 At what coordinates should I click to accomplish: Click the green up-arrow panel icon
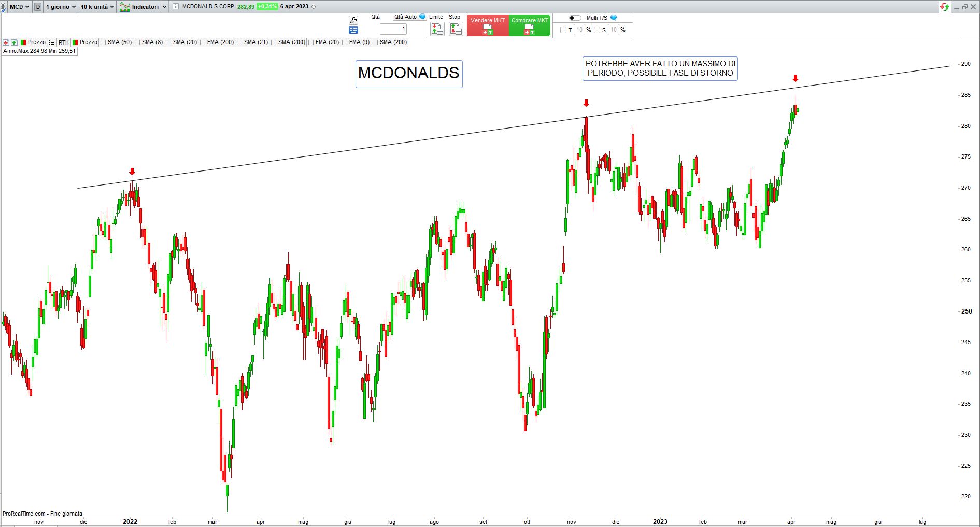pyautogui.click(x=14, y=42)
